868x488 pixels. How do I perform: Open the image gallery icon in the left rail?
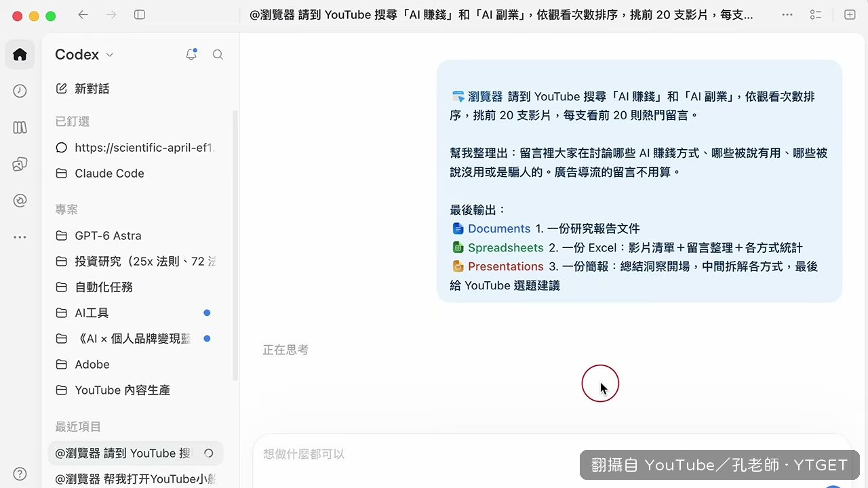[x=20, y=164]
